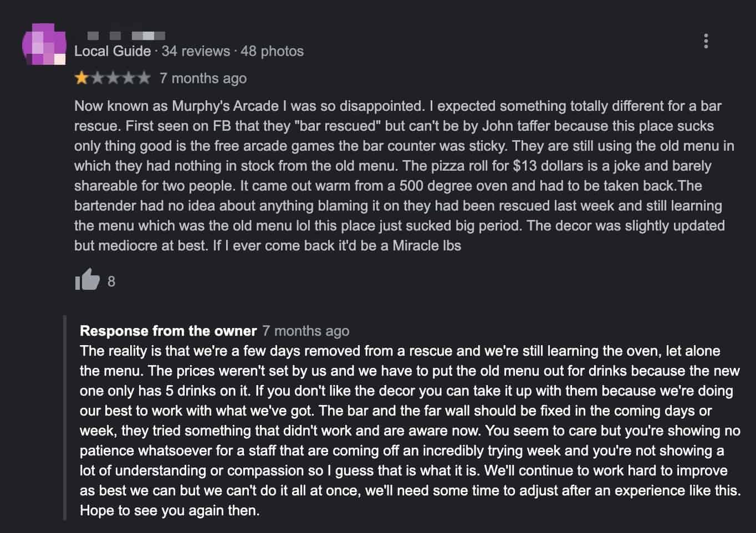The height and width of the screenshot is (533, 756).
Task: Click the helpful count number 8
Action: click(111, 281)
